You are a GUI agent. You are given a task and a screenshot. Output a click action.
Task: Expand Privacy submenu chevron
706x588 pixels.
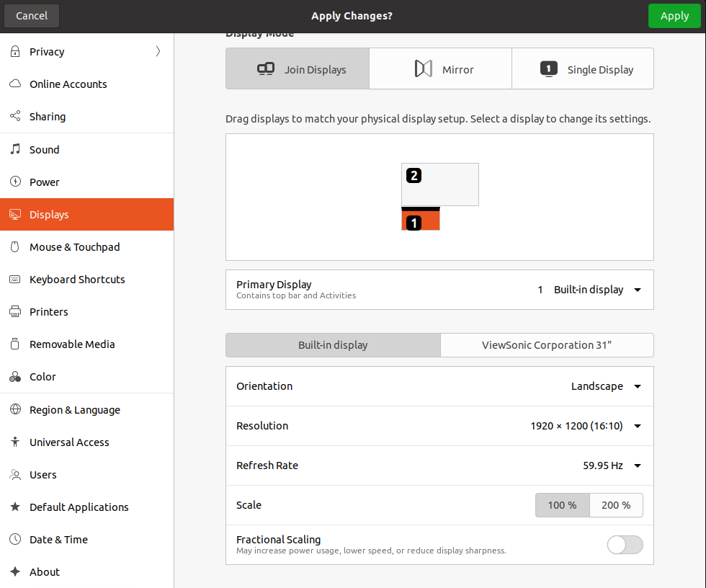click(158, 51)
